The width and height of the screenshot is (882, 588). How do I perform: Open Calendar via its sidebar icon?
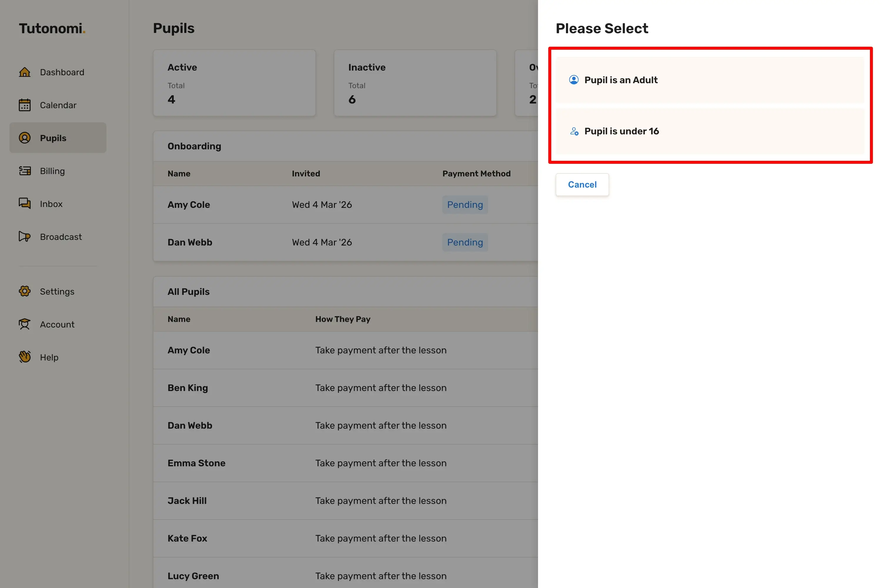[25, 105]
